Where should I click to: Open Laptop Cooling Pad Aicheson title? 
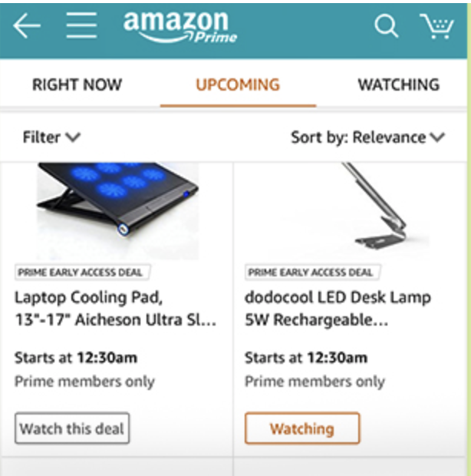116,309
